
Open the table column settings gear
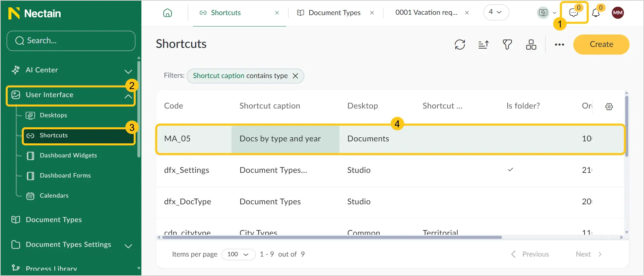pyautogui.click(x=609, y=107)
